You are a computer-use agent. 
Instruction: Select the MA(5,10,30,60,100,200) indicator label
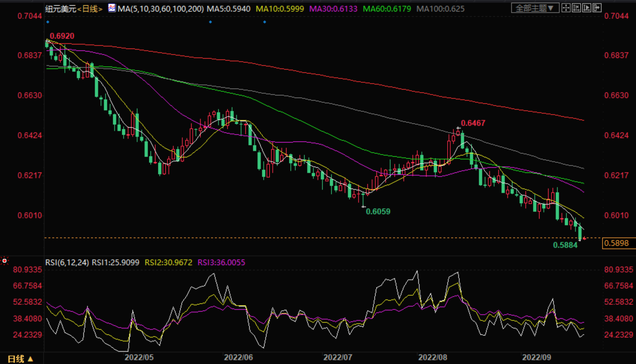(x=161, y=9)
